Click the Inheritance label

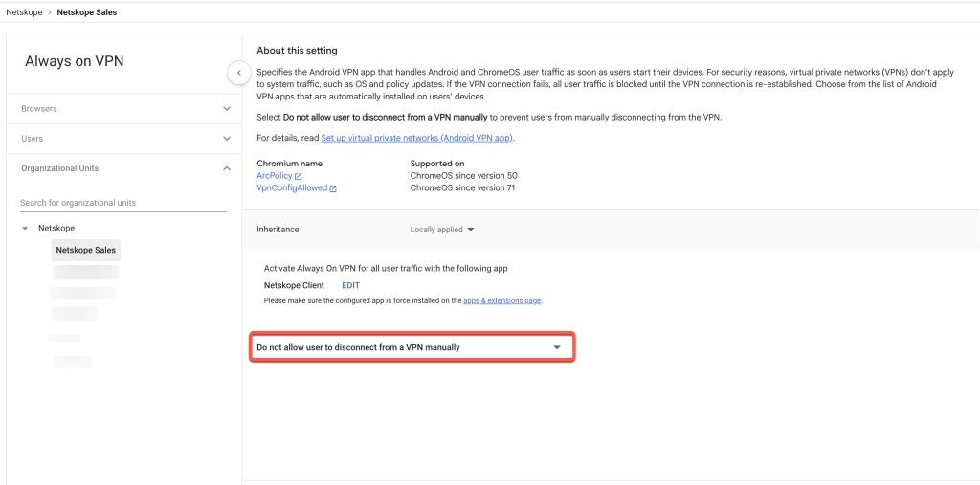click(278, 230)
